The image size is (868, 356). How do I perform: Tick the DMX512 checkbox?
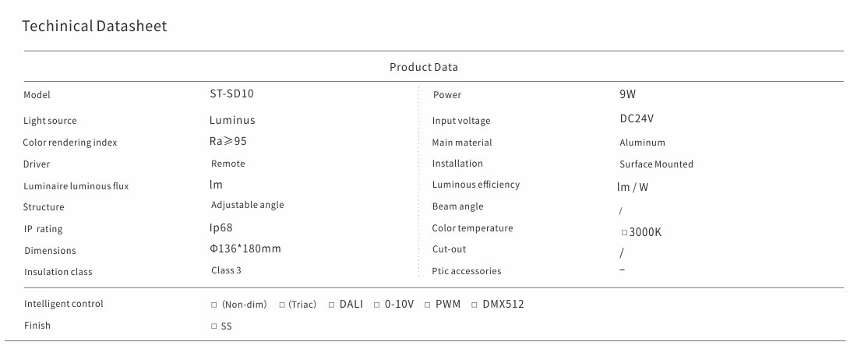tap(475, 305)
